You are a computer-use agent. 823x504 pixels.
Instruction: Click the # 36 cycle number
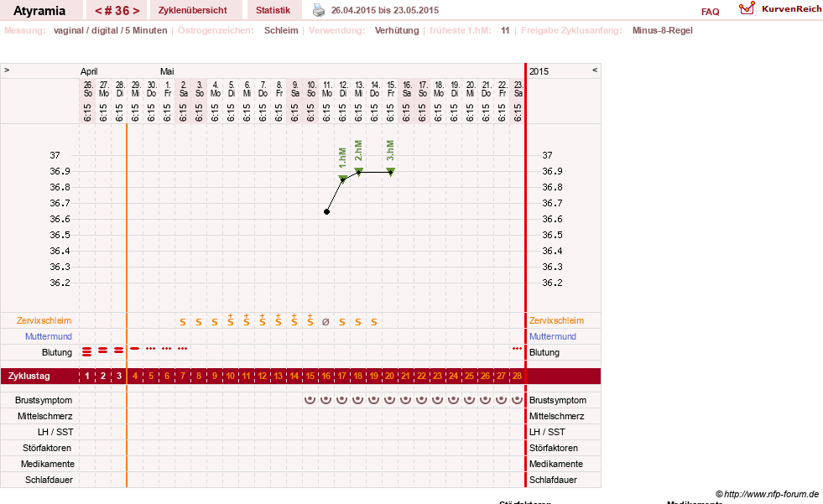coord(117,11)
